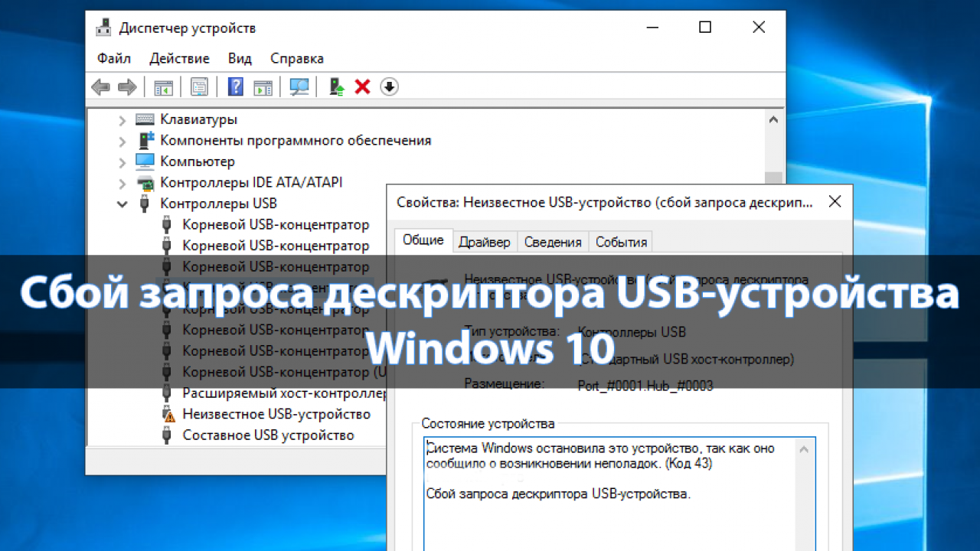Switch to the Сведения tab
Screen dimensions: 980x551
coord(553,242)
